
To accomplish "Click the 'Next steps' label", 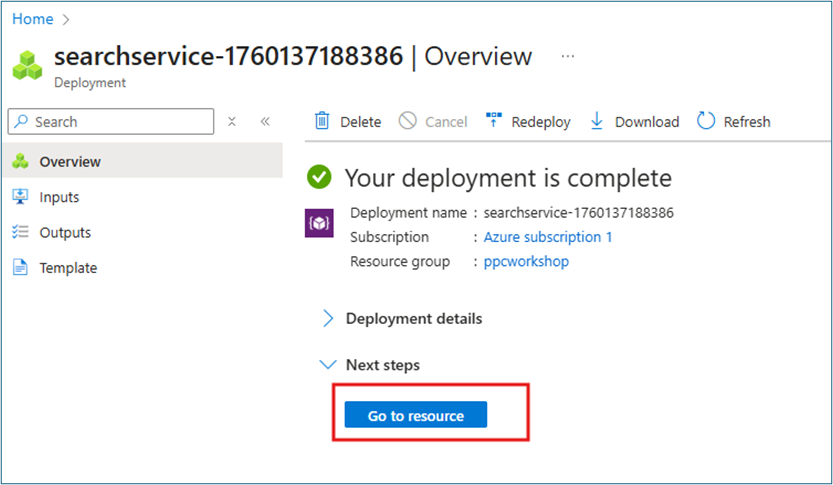I will (x=382, y=365).
